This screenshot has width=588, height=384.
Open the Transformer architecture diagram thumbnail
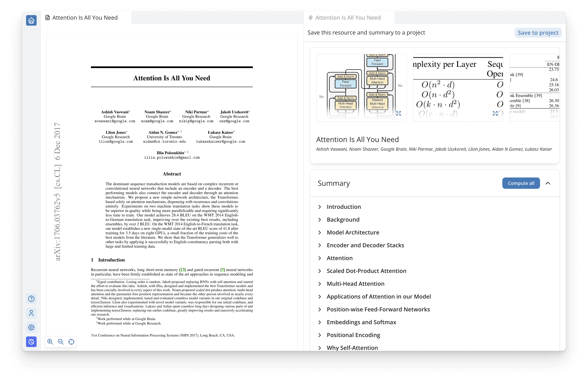pyautogui.click(x=361, y=88)
